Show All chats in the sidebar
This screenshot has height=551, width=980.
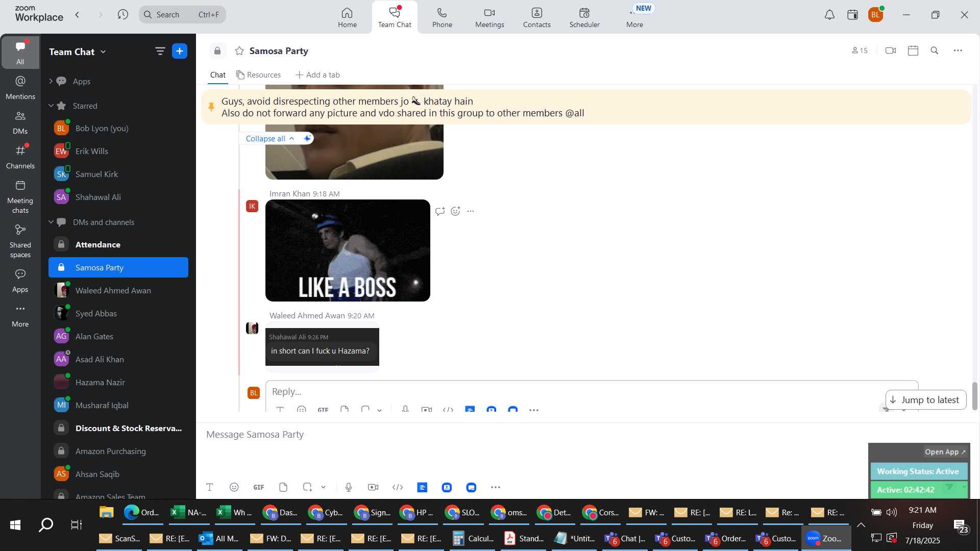(x=20, y=53)
